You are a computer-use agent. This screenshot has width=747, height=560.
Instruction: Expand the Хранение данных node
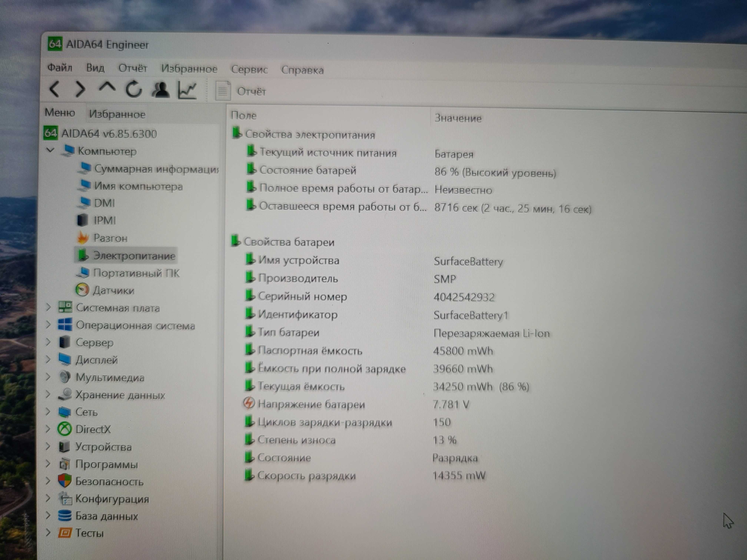tap(48, 394)
